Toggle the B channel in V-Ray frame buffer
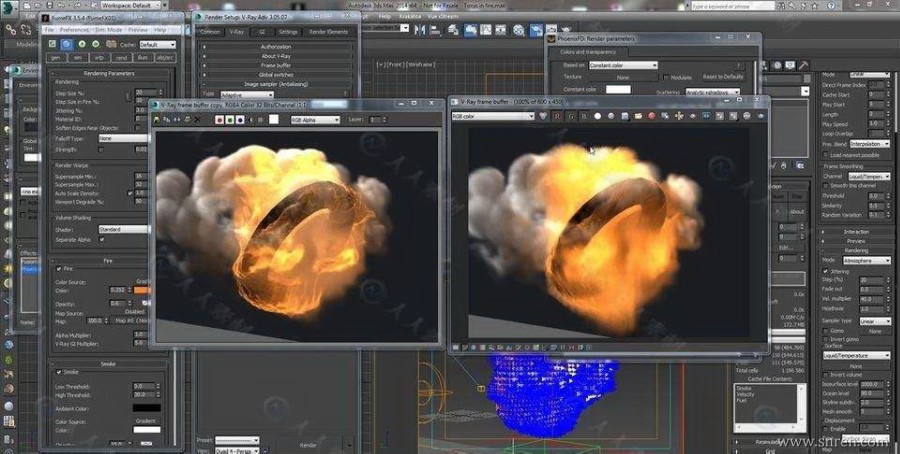 584,116
